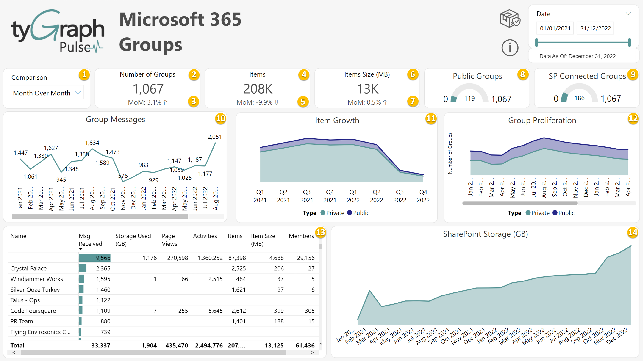This screenshot has height=361, width=644.
Task: Click numbered marker 12 on Group Proliferation
Action: click(x=633, y=118)
